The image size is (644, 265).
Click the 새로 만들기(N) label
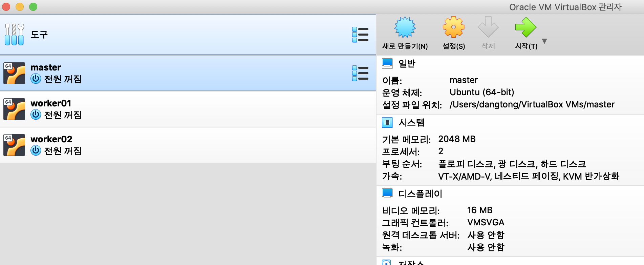tap(405, 46)
